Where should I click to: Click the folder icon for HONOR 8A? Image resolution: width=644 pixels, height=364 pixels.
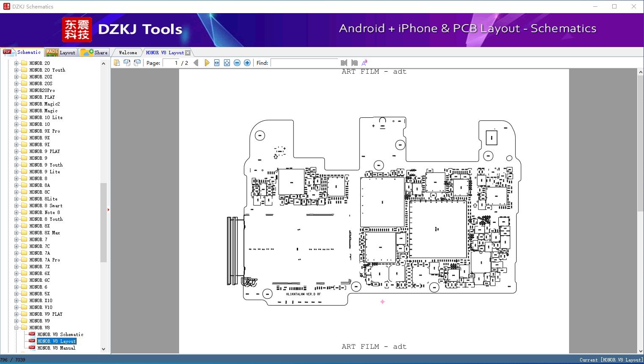[x=24, y=185]
